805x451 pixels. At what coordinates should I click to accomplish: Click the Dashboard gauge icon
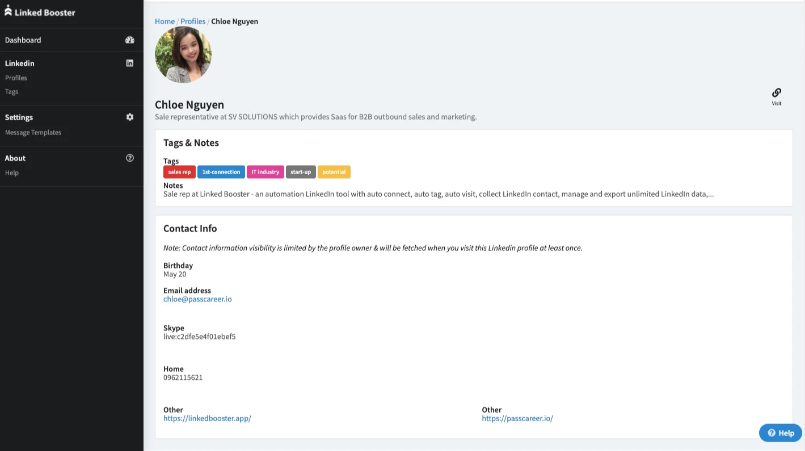tap(129, 40)
